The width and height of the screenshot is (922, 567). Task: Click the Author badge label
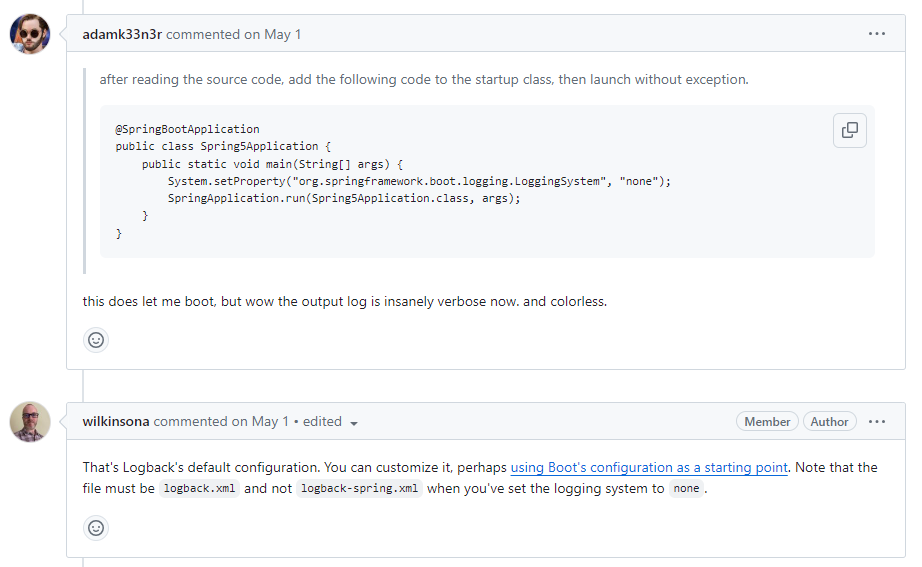(829, 422)
